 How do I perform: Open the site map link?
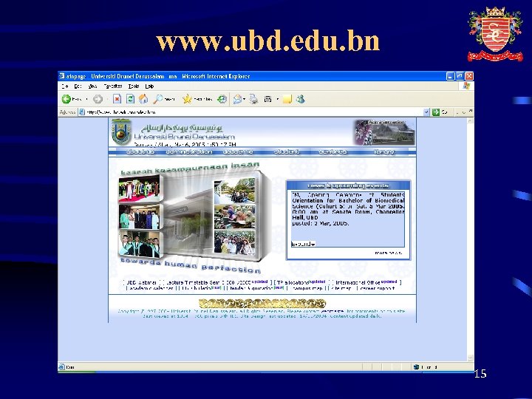pos(341,288)
